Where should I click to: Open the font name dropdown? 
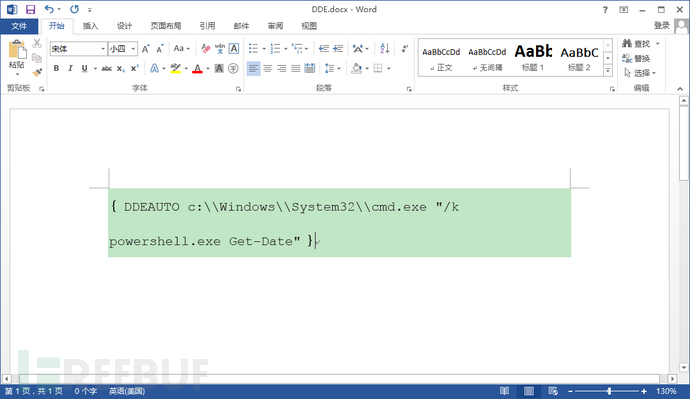(103, 48)
